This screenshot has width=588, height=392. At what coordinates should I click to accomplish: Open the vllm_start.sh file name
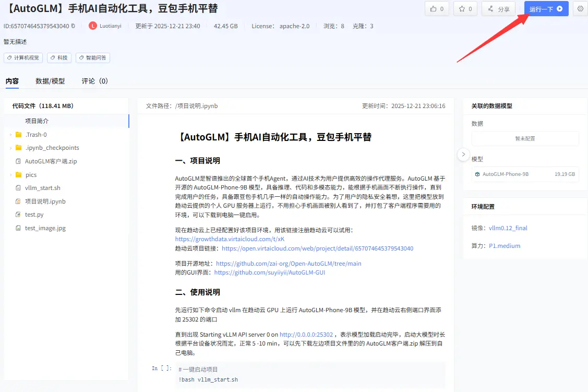coord(43,188)
